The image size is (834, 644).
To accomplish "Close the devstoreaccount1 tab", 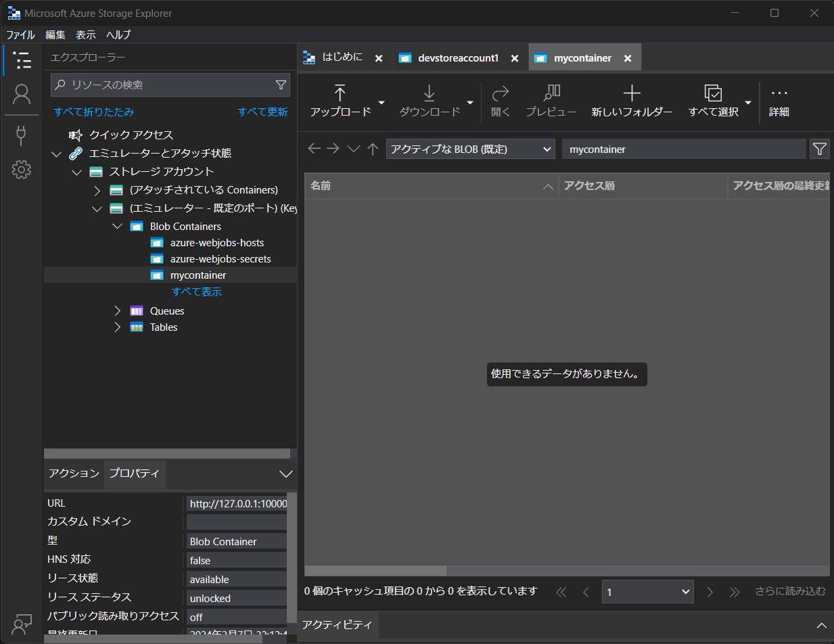I will pos(515,58).
